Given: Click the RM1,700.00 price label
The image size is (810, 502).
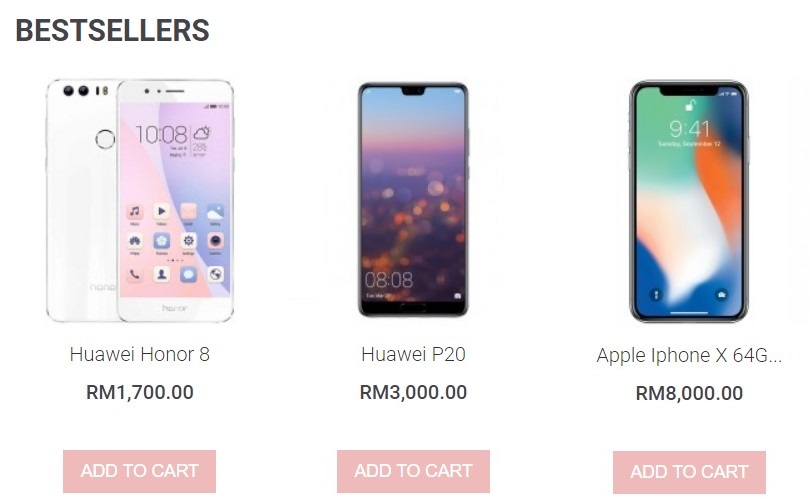Looking at the screenshot, I should (x=139, y=393).
